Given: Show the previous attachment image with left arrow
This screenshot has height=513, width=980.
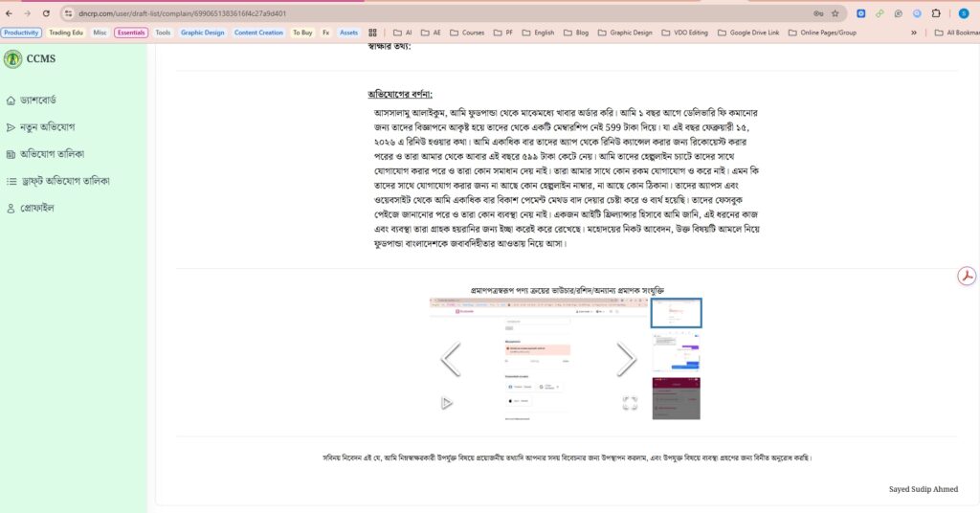Looking at the screenshot, I should click(450, 359).
